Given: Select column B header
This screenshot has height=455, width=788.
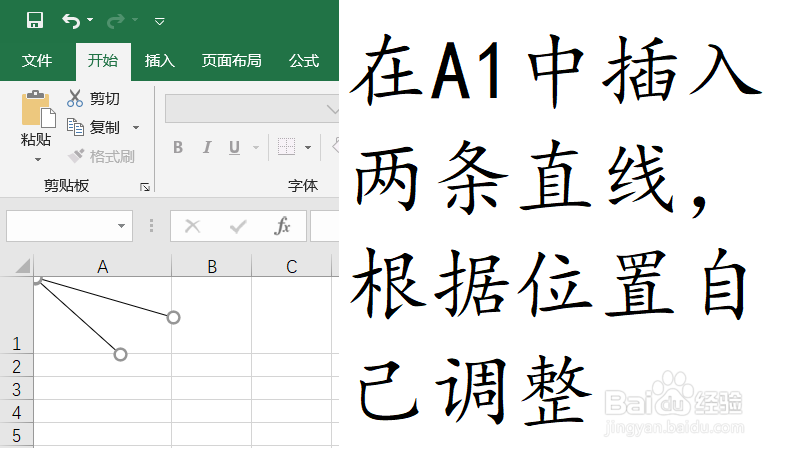Looking at the screenshot, I should click(x=212, y=266).
